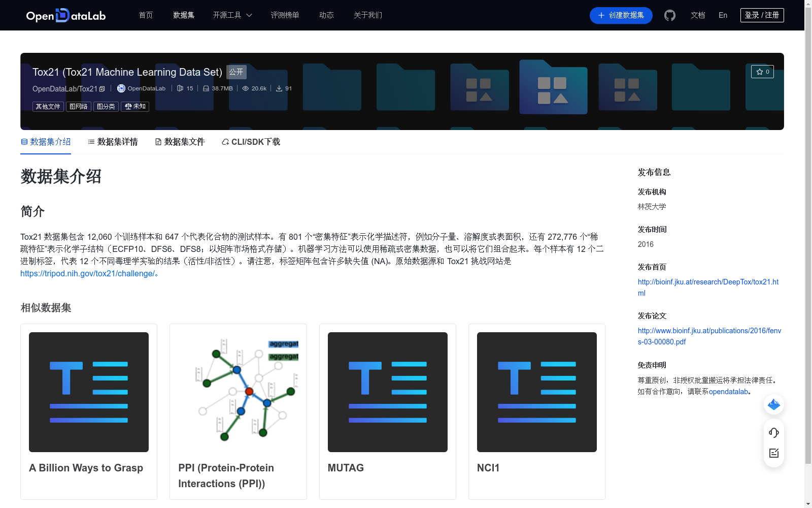Viewport: 812px width, 508px height.
Task: Open the customer support headset icon
Action: [774, 433]
